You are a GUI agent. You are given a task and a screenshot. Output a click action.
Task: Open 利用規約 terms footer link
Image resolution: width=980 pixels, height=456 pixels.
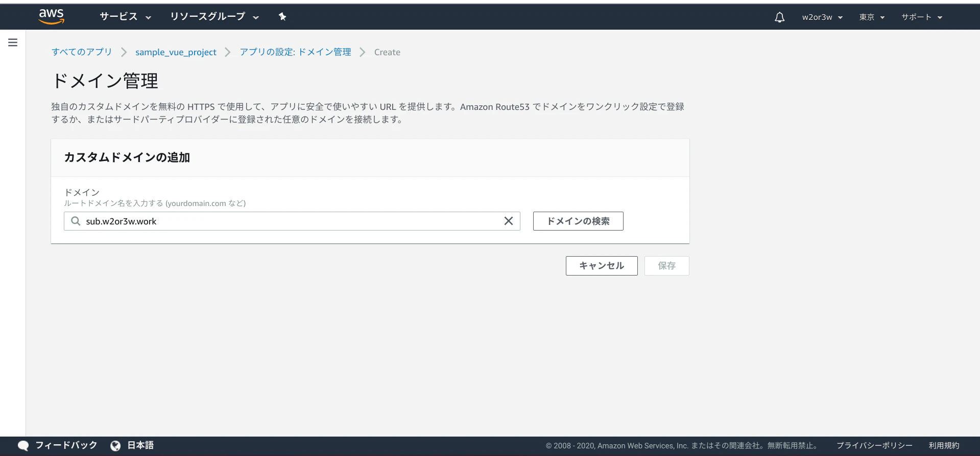(x=944, y=446)
